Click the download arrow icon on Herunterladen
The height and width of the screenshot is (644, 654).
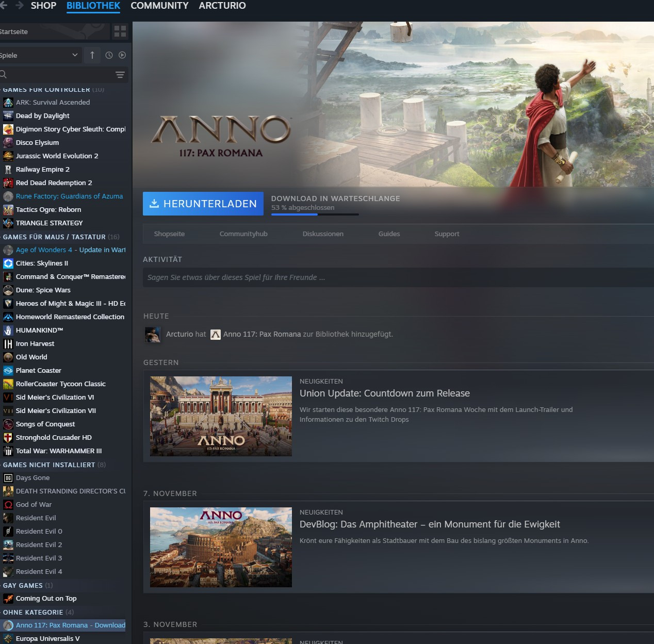click(x=154, y=204)
